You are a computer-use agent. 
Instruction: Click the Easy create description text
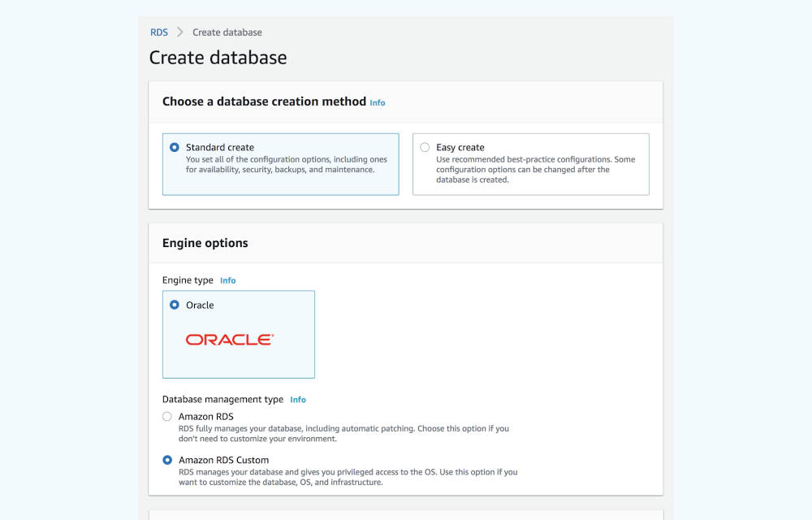pos(534,170)
